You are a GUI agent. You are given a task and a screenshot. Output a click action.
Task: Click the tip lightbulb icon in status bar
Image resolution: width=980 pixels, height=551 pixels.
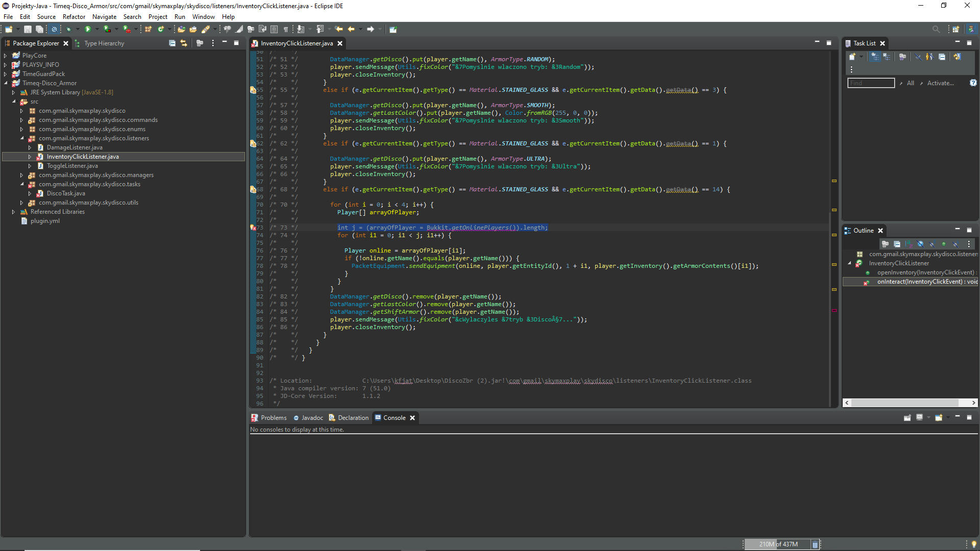(974, 544)
